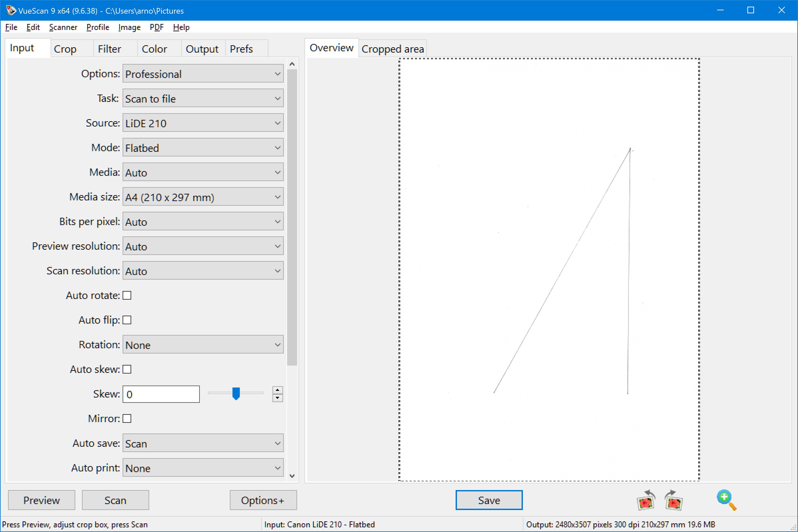The height and width of the screenshot is (532, 798).
Task: Click the settings panel scroll up arrow
Action: [x=292, y=64]
